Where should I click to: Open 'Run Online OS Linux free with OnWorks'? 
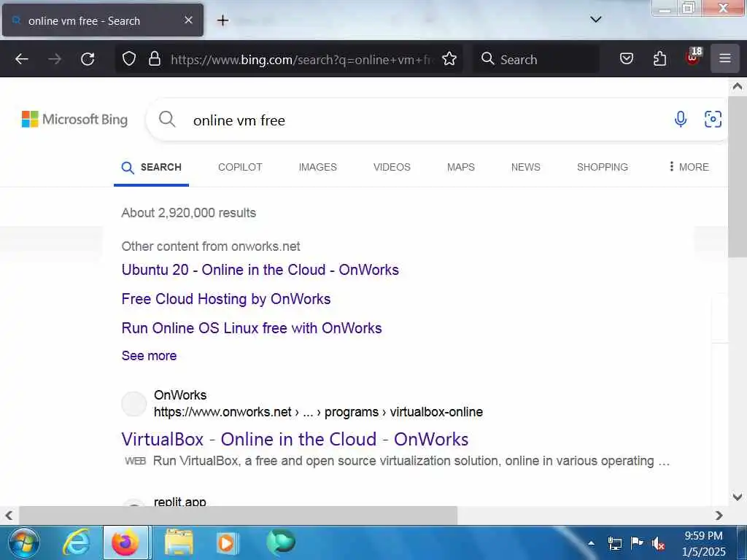(252, 328)
